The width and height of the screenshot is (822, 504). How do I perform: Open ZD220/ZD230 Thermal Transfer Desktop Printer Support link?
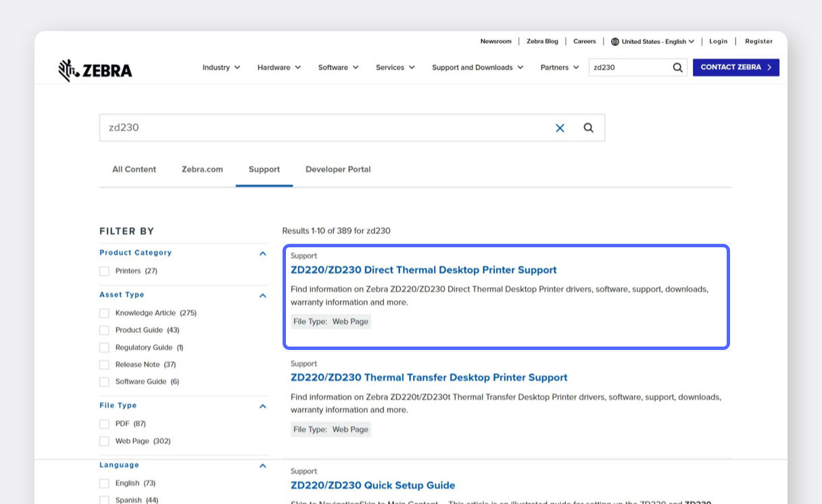tap(429, 378)
